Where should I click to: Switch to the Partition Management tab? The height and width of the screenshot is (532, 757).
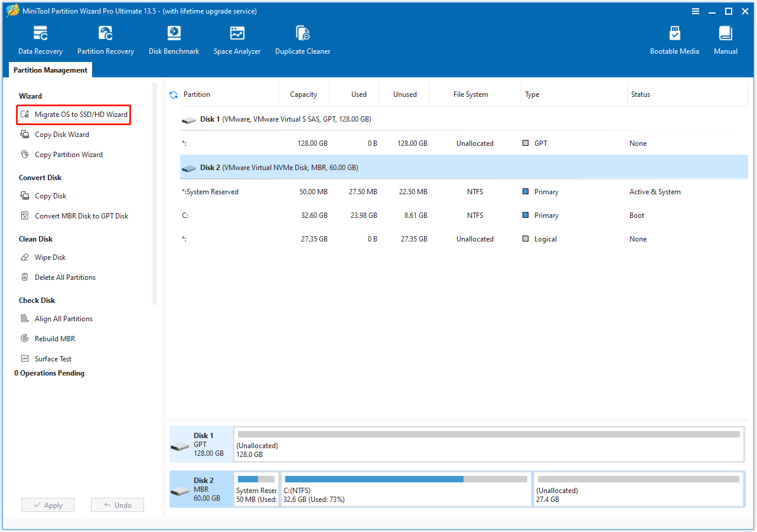50,70
